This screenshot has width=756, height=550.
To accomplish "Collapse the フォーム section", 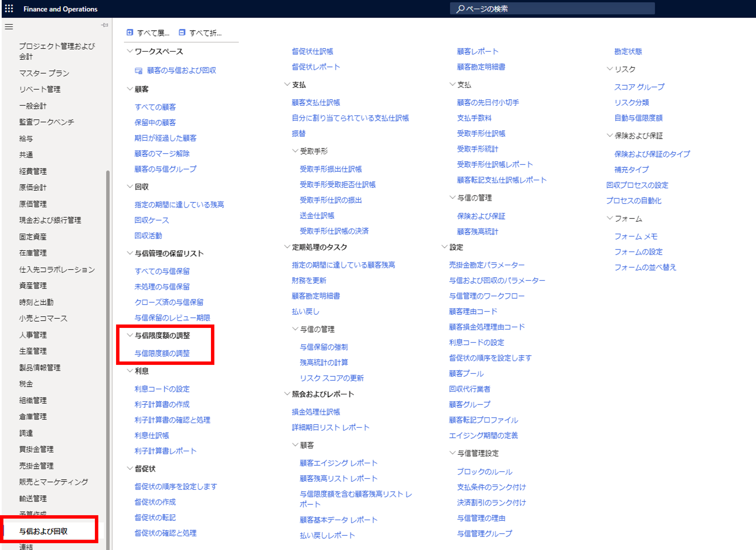I will pyautogui.click(x=610, y=218).
